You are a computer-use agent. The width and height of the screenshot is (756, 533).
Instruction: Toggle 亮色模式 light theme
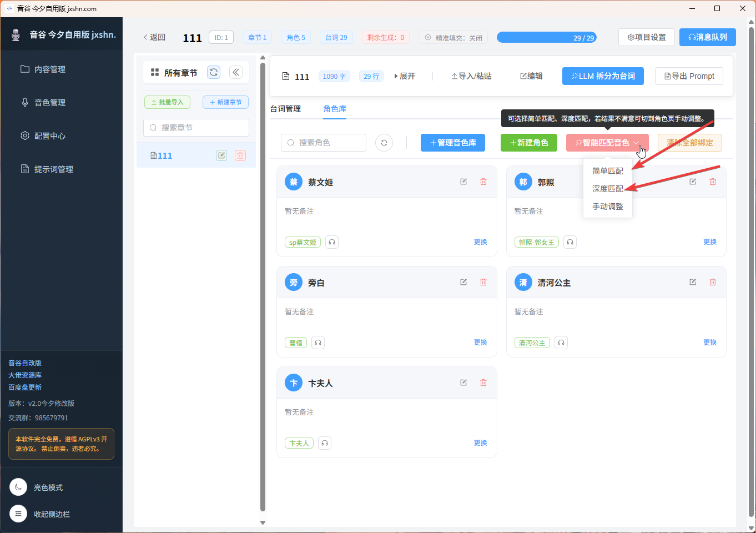[x=18, y=487]
